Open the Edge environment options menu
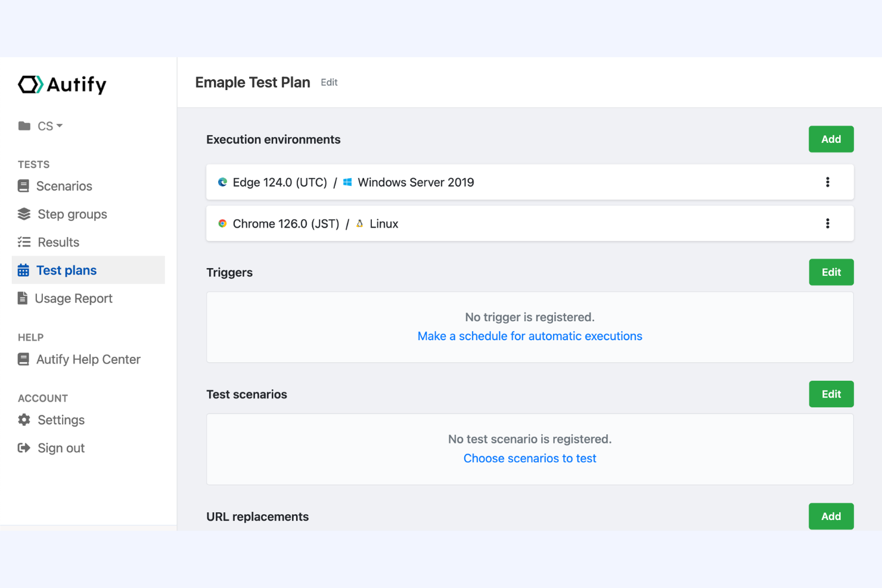The image size is (882, 588). (x=828, y=182)
